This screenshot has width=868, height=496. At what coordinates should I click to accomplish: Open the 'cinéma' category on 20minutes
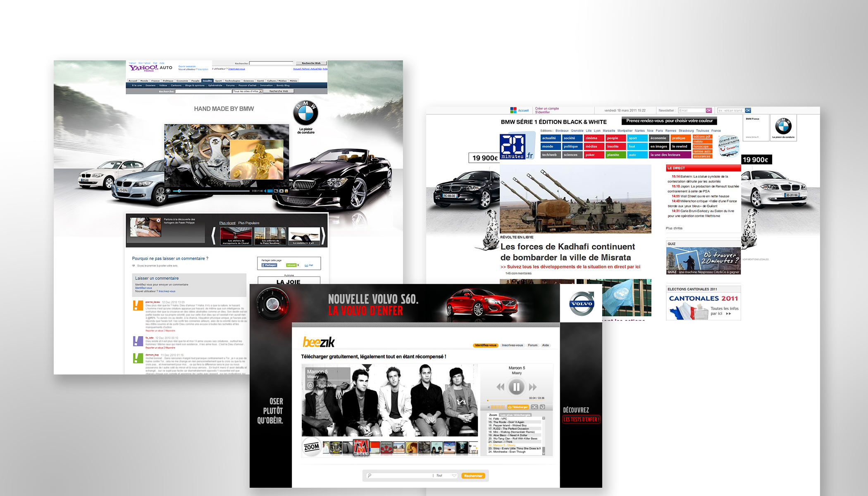(x=594, y=138)
